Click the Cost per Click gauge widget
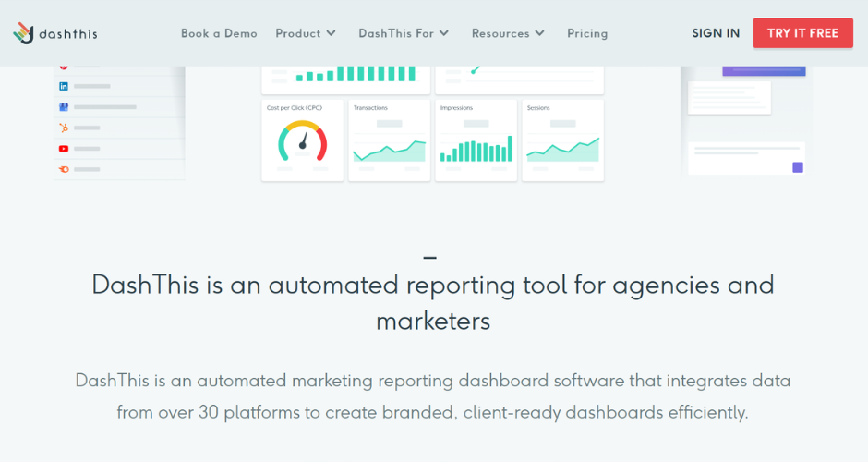This screenshot has width=868, height=462. (x=303, y=140)
